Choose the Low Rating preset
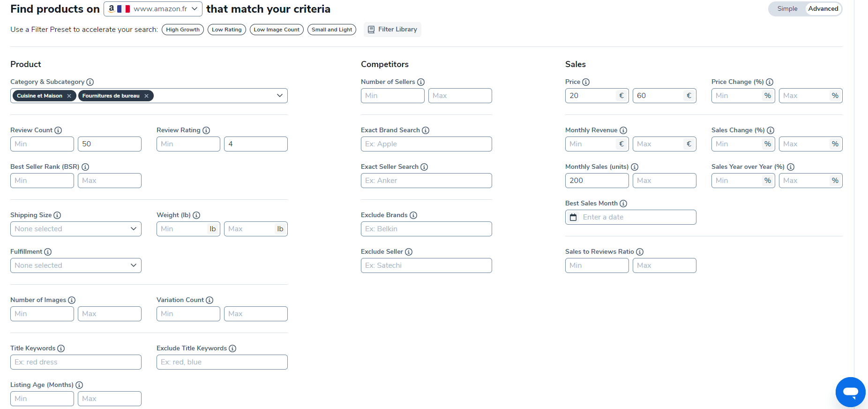The height and width of the screenshot is (409, 868). (x=227, y=30)
